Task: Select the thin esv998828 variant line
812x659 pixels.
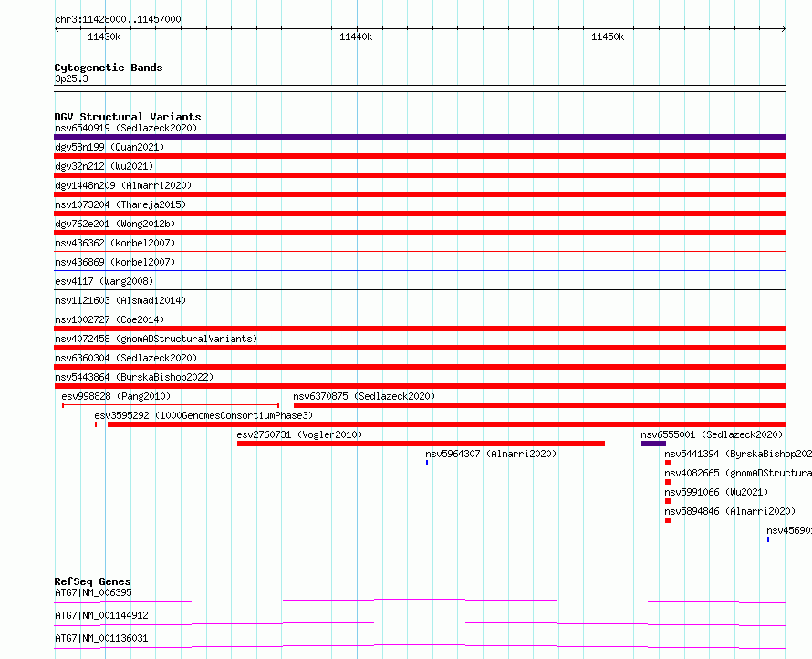Action: click(171, 405)
